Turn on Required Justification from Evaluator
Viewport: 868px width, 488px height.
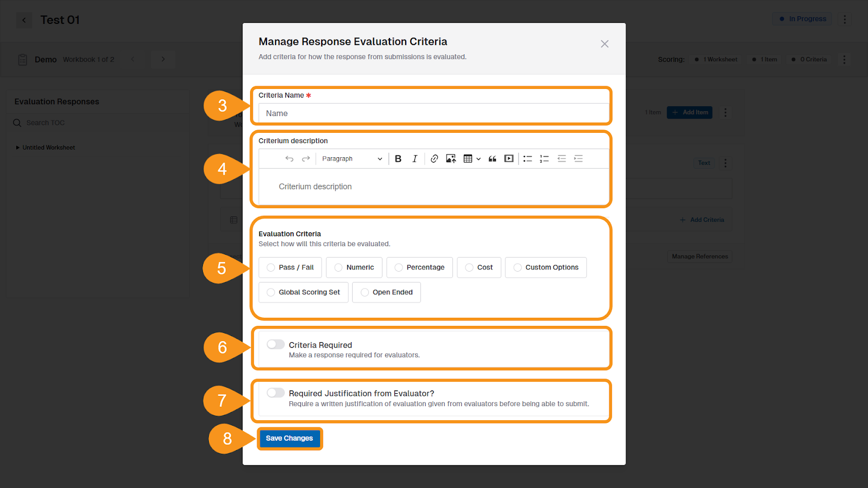275,393
